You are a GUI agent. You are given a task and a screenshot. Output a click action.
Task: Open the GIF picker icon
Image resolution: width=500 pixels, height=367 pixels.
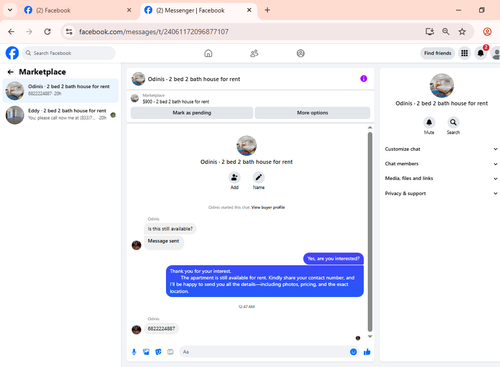[x=170, y=352]
